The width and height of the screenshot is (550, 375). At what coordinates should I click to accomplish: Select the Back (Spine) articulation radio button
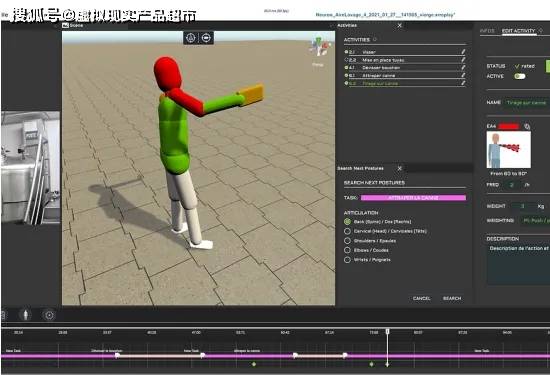347,222
